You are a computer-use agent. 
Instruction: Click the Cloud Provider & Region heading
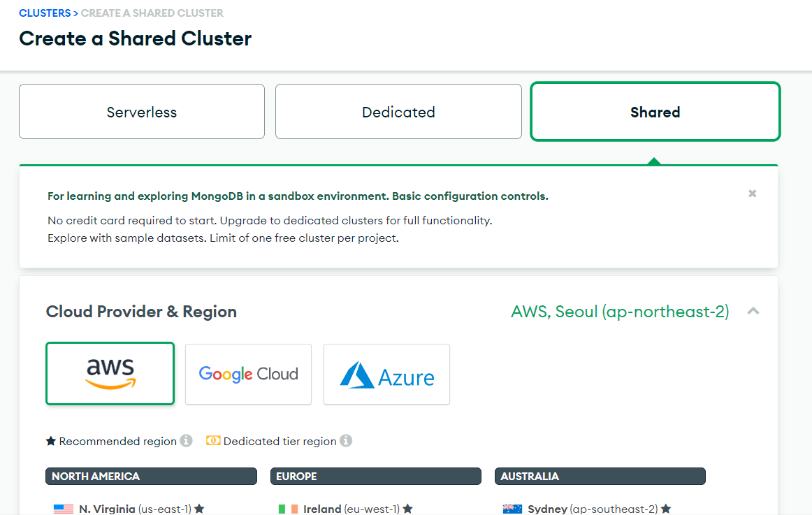tap(141, 312)
